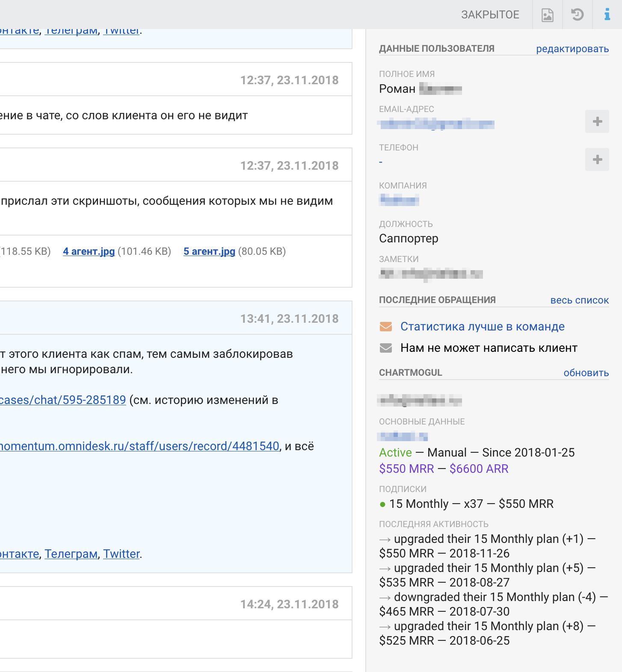
Task: Open the image attachments icon in top bar
Action: click(x=548, y=15)
